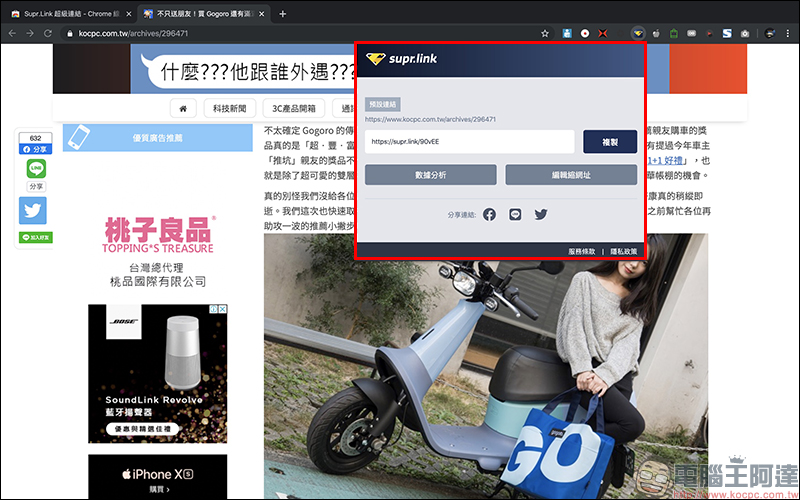The image size is (800, 500).
Task: Close the Supr.Link browser tab
Action: 129,14
